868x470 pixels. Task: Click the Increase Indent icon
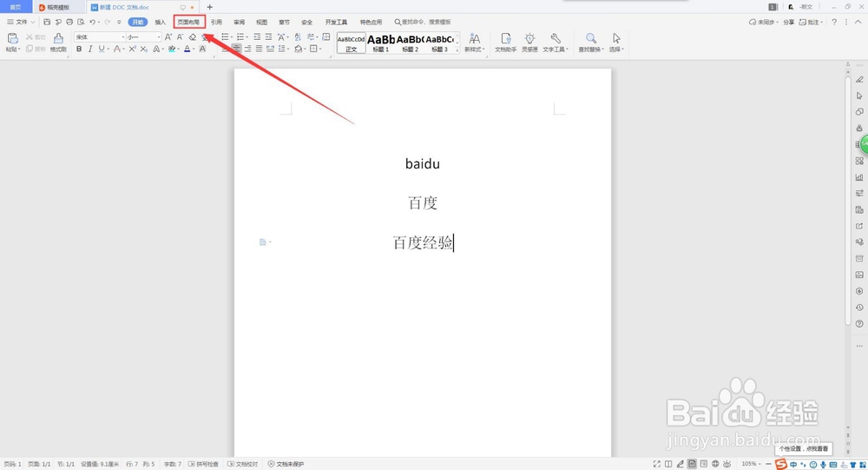coord(268,37)
